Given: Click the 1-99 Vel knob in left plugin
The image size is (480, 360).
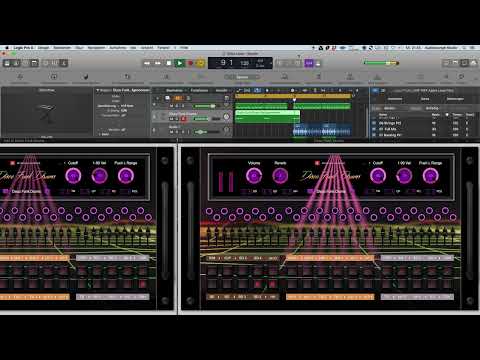Looking at the screenshot, I should pos(99,176).
